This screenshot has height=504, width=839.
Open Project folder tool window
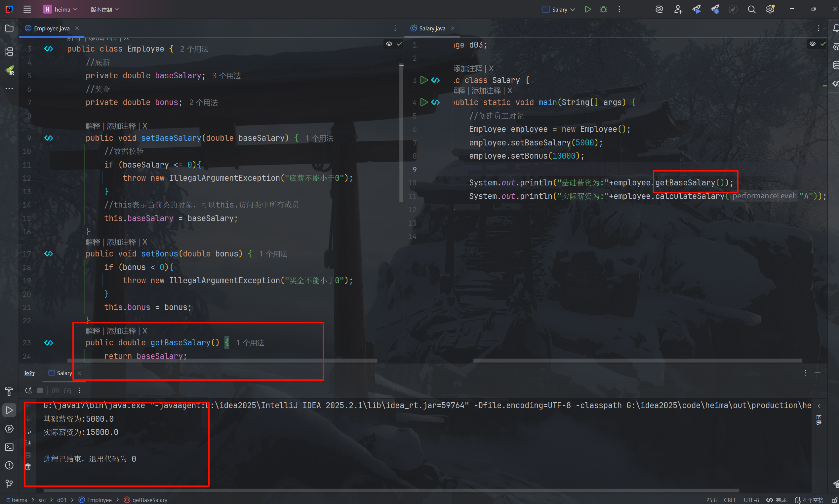click(x=9, y=28)
